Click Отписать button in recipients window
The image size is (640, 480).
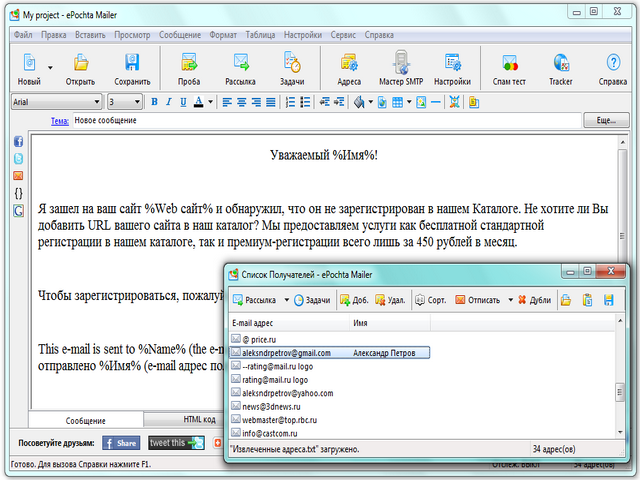[478, 300]
